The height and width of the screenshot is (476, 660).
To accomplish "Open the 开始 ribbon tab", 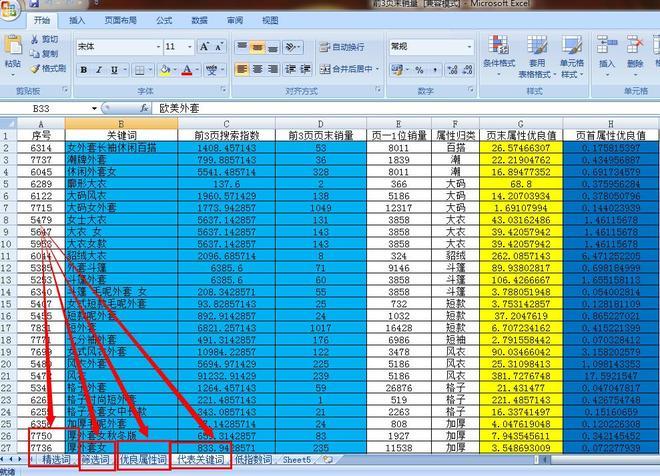I will point(42,20).
